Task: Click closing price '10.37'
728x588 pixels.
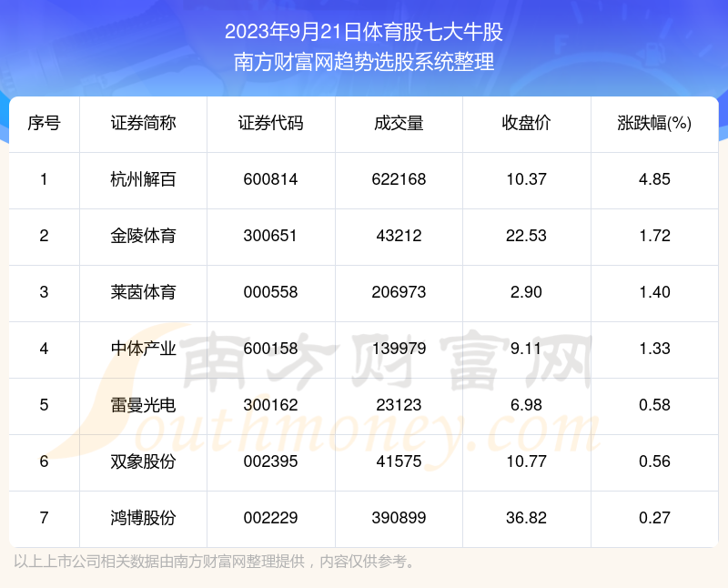Action: (527, 179)
